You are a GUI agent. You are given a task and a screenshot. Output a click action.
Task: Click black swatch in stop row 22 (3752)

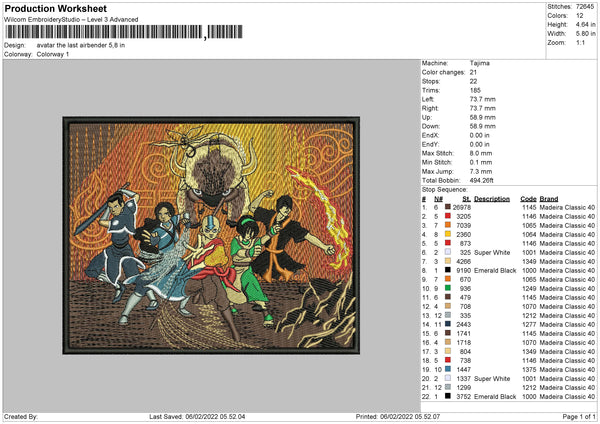click(x=447, y=396)
